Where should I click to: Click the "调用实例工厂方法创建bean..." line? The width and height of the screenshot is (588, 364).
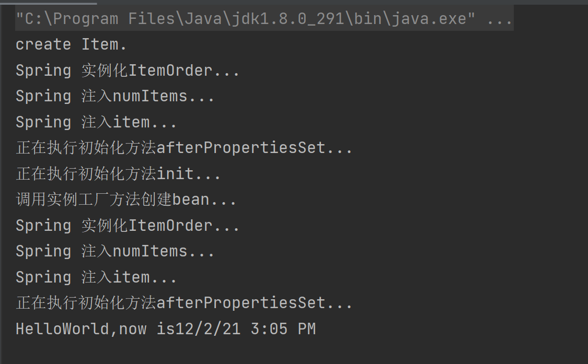coord(126,199)
